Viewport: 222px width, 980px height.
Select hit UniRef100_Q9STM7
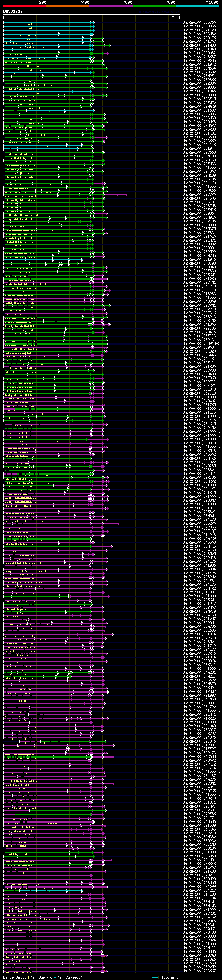pos(199,202)
